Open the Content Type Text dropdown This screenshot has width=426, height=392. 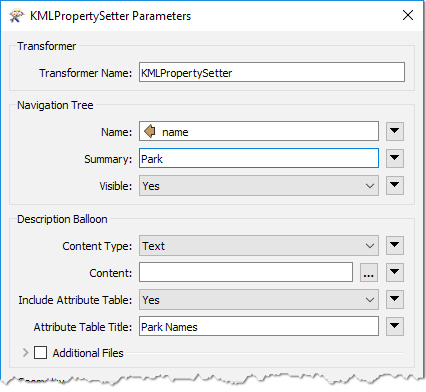click(x=259, y=246)
